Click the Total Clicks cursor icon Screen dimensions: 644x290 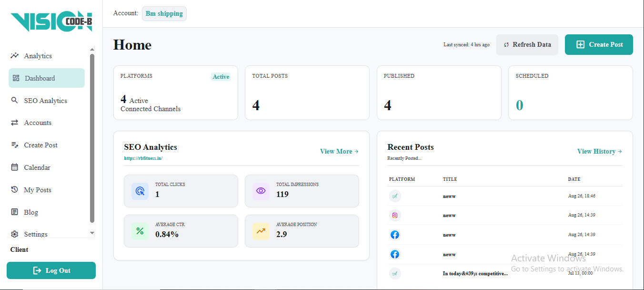pos(140,191)
